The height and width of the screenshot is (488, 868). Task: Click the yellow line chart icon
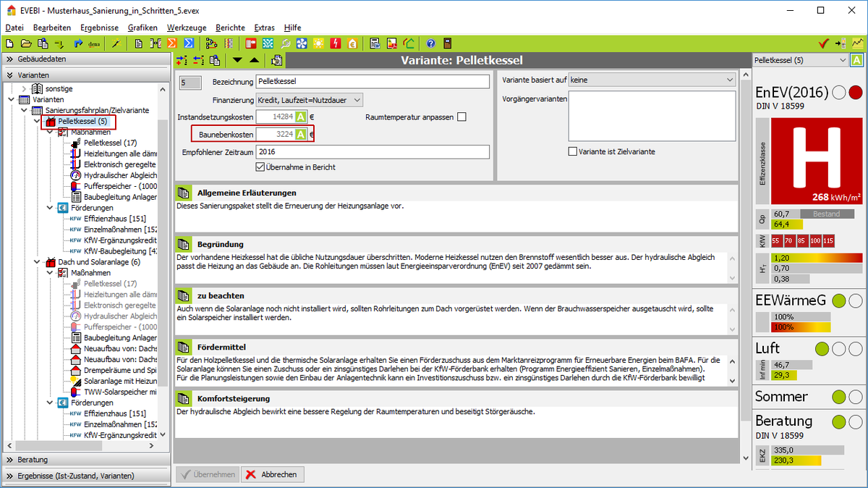[857, 43]
